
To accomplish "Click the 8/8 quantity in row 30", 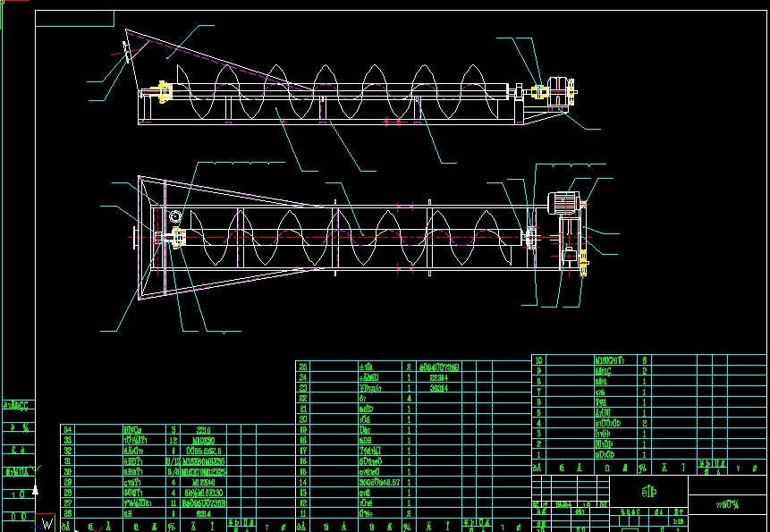I will point(173,471).
